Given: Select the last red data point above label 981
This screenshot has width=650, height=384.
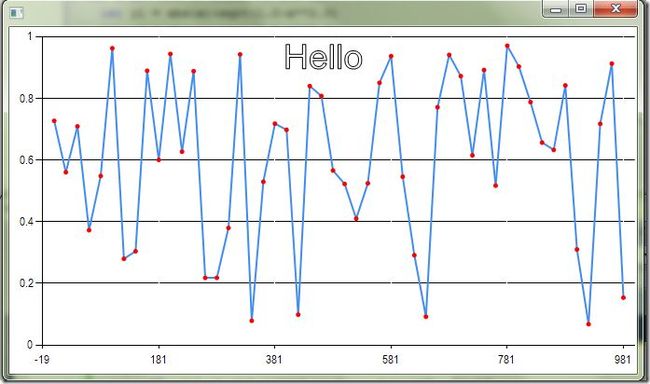Looking at the screenshot, I should pyautogui.click(x=623, y=298).
